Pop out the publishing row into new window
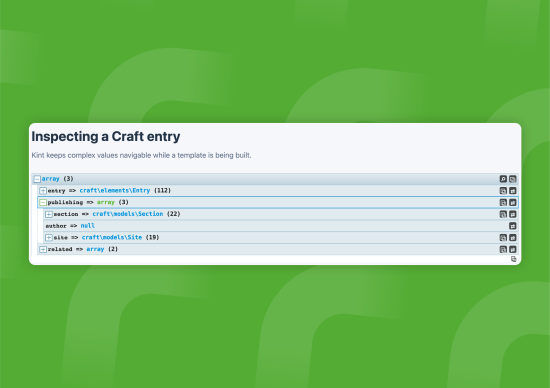The width and height of the screenshot is (550, 388). point(503,202)
